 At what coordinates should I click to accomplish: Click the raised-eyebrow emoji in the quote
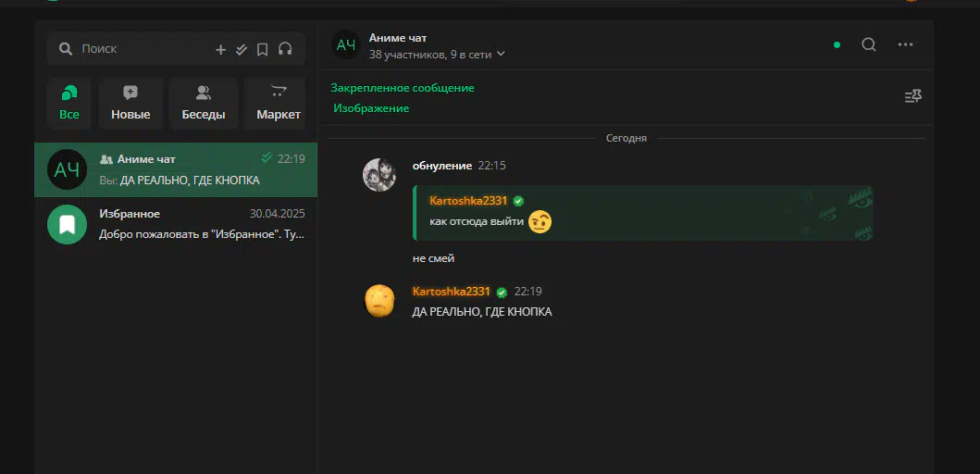coord(540,222)
